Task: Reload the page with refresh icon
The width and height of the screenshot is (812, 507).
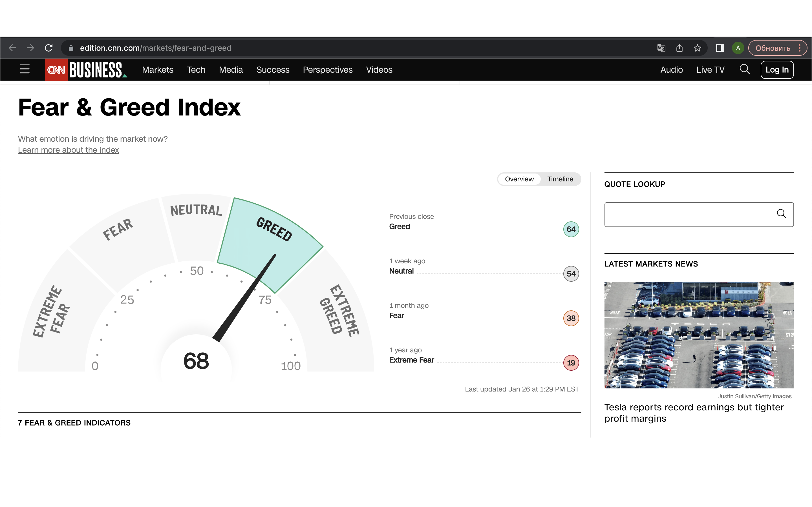Action: [x=49, y=48]
